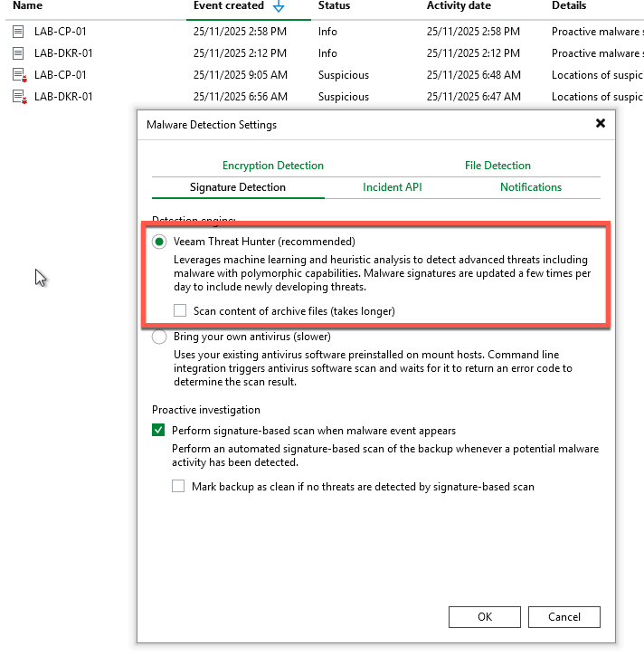Screen dimensions: 644x656
Task: Close the Malware Detection Settings dialog
Action: (600, 124)
